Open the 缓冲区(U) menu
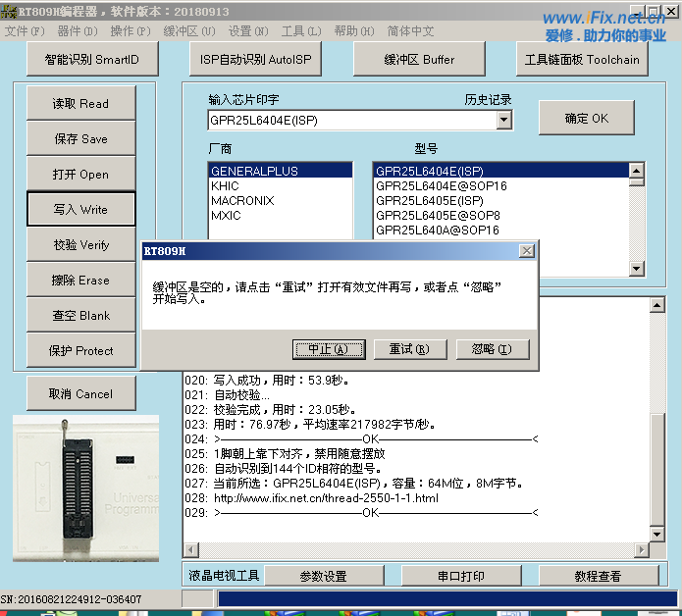The height and width of the screenshot is (616, 682). coord(189,31)
